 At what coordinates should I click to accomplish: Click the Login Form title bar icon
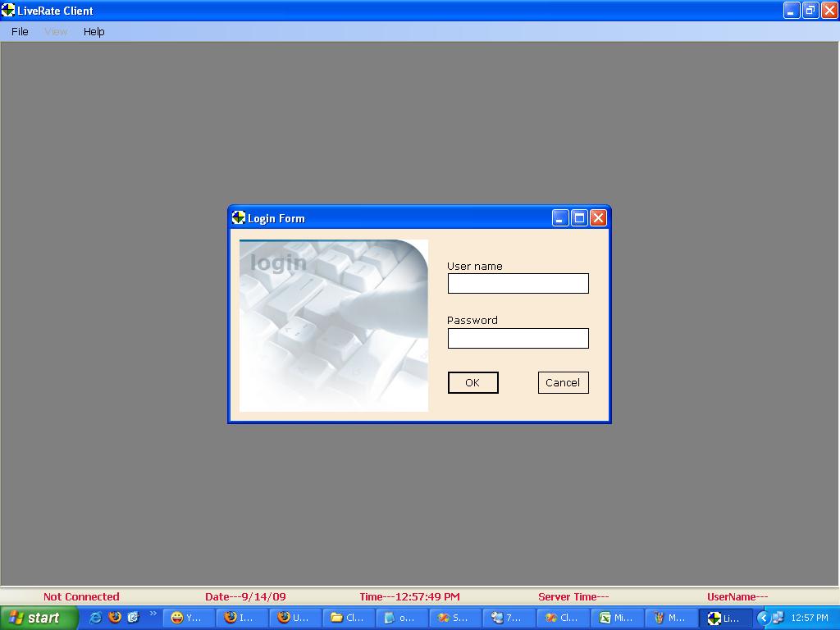click(238, 217)
